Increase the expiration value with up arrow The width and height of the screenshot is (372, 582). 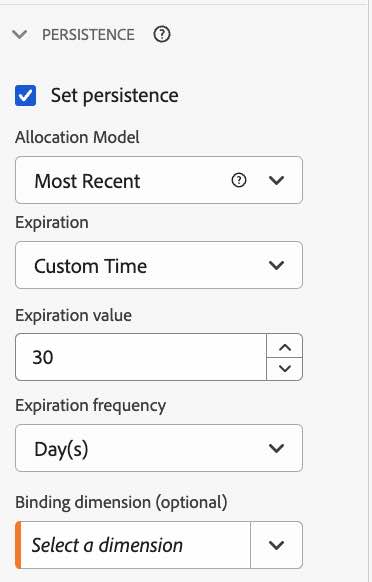coord(285,346)
